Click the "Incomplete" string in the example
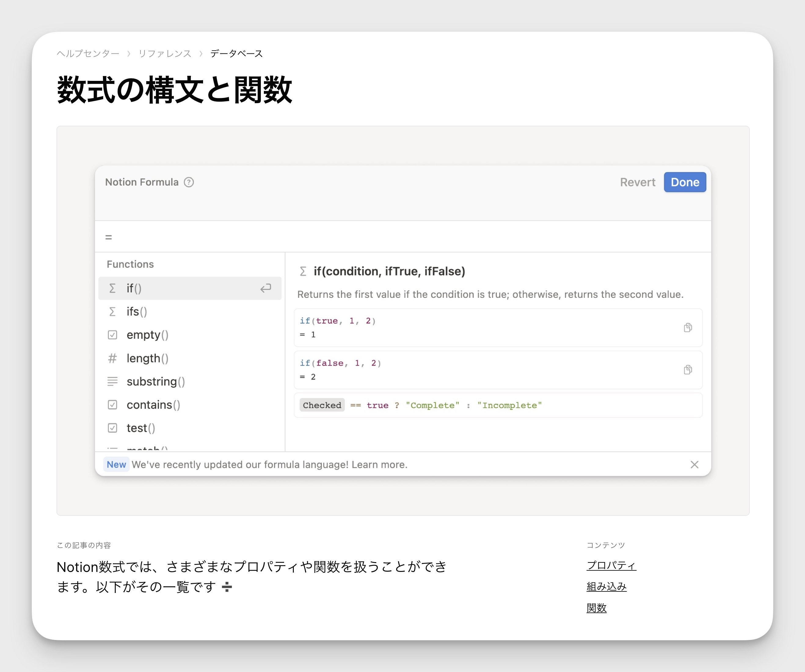The image size is (805, 672). (x=509, y=405)
